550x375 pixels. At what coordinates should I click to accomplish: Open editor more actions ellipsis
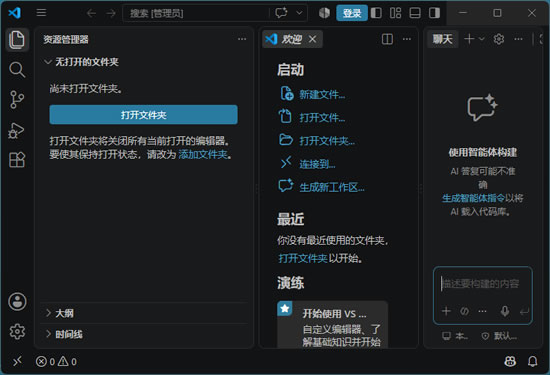(407, 39)
